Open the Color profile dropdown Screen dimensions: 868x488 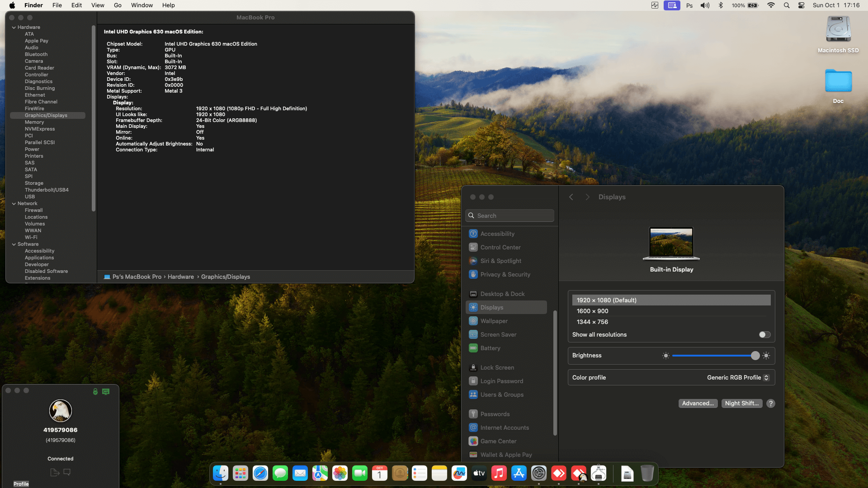coord(738,378)
